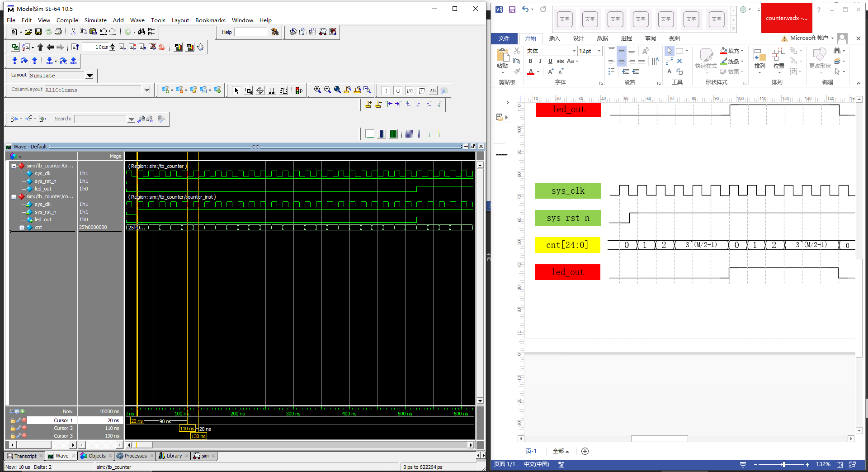Click the Visio Bullets list icon

pyautogui.click(x=611, y=72)
